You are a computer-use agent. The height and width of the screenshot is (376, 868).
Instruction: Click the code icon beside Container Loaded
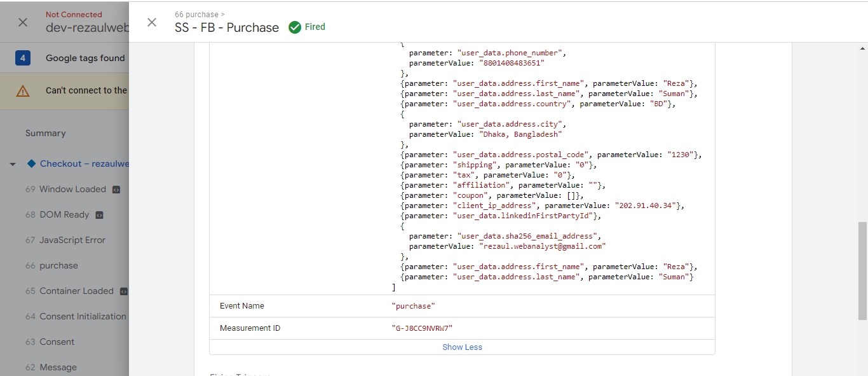pos(124,291)
